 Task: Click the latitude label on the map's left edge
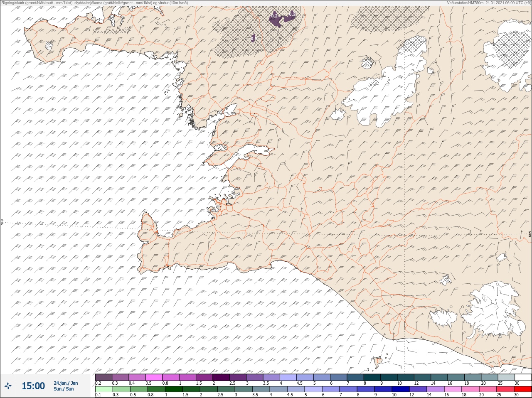[x=2, y=223]
